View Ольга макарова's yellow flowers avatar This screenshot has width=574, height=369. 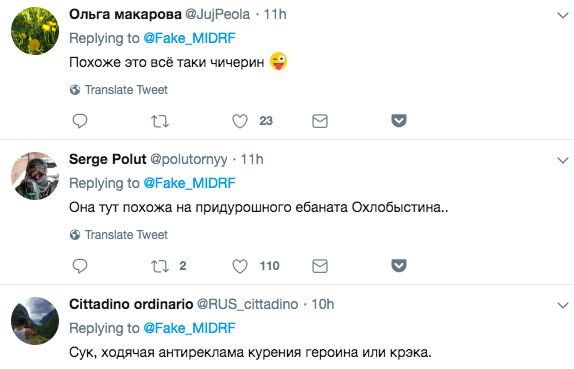click(x=35, y=31)
